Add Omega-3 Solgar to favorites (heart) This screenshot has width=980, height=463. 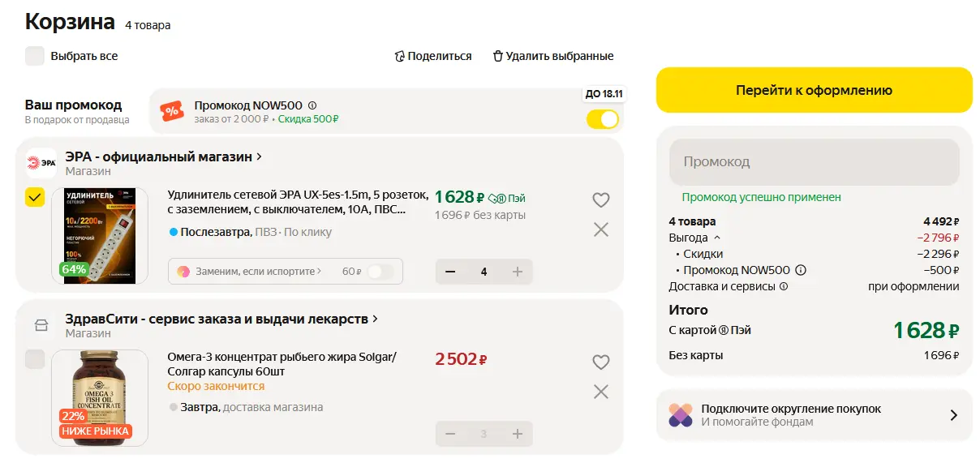coord(600,362)
